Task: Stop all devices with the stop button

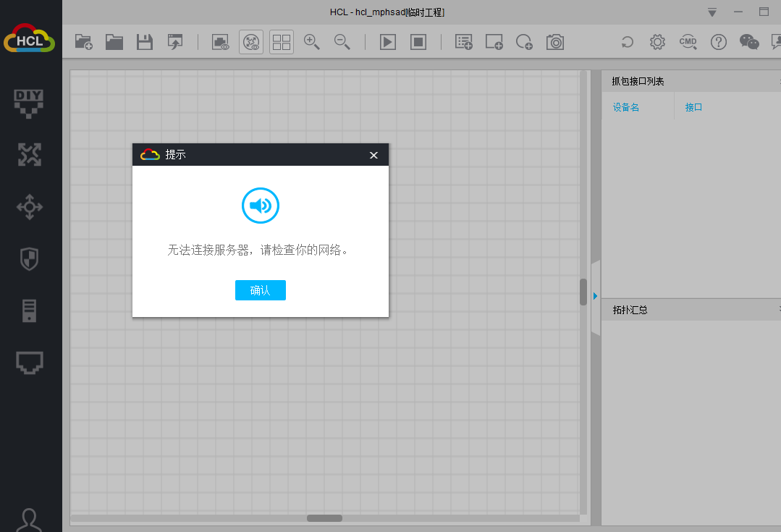Action: coord(418,42)
